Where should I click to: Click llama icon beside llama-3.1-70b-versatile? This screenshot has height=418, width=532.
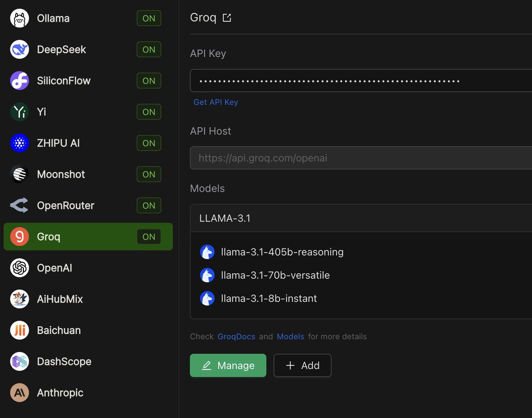click(207, 275)
